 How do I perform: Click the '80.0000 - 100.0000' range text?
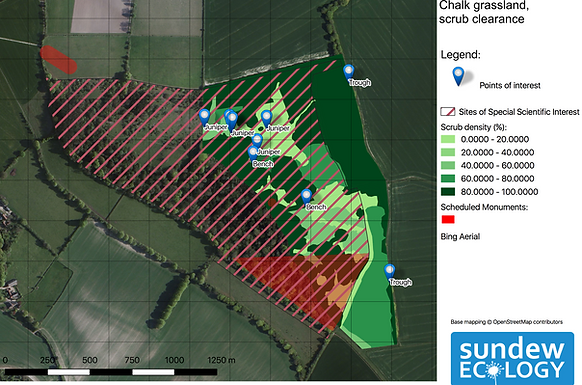(x=500, y=192)
